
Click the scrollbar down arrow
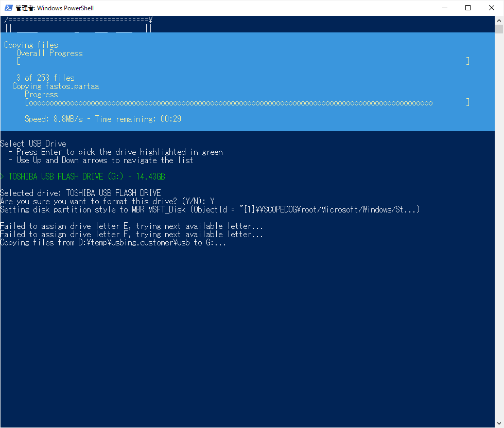(x=499, y=423)
